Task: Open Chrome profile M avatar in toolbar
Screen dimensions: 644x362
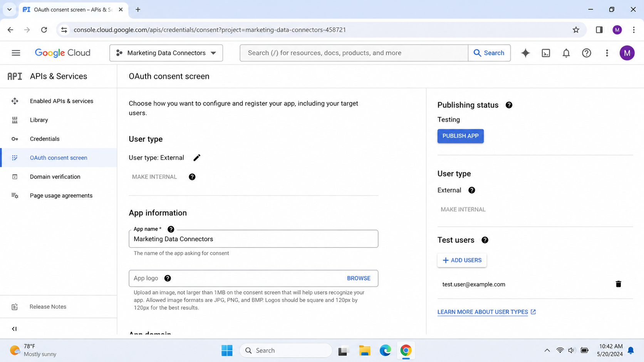Action: click(617, 30)
